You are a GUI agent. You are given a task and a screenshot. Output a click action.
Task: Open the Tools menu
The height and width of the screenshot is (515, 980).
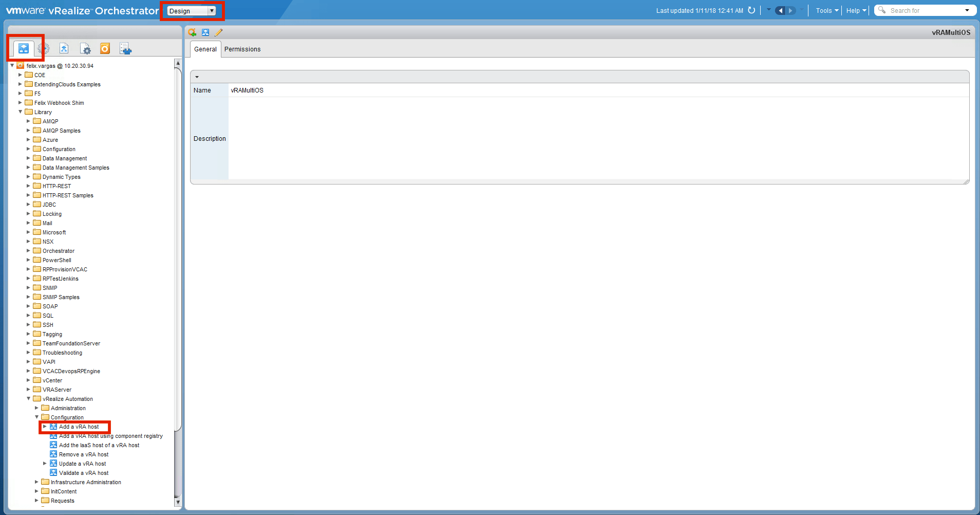827,10
